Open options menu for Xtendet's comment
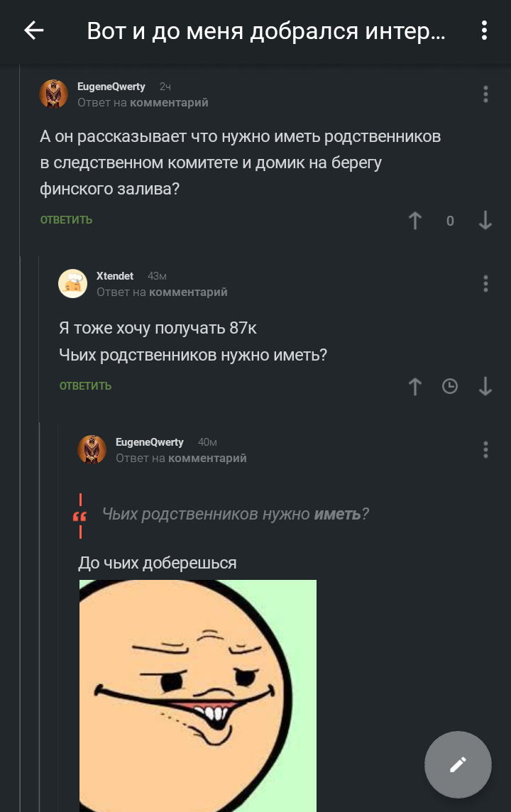This screenshot has width=511, height=812. 485,284
